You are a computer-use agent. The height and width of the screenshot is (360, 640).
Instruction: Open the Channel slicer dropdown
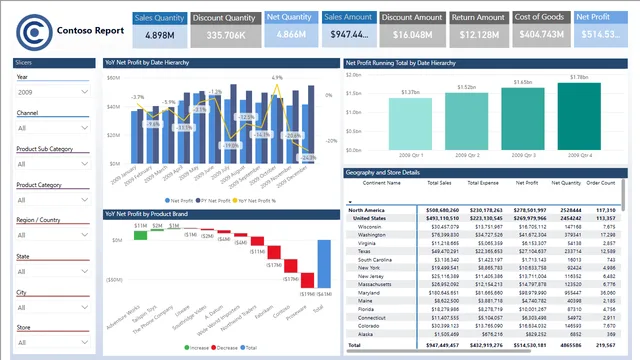point(53,128)
